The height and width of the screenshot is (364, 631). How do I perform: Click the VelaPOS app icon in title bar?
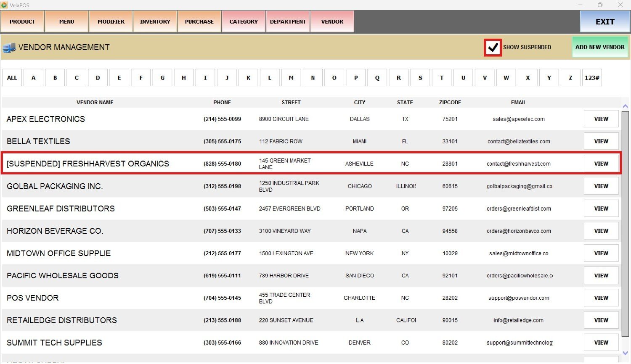pyautogui.click(x=4, y=5)
